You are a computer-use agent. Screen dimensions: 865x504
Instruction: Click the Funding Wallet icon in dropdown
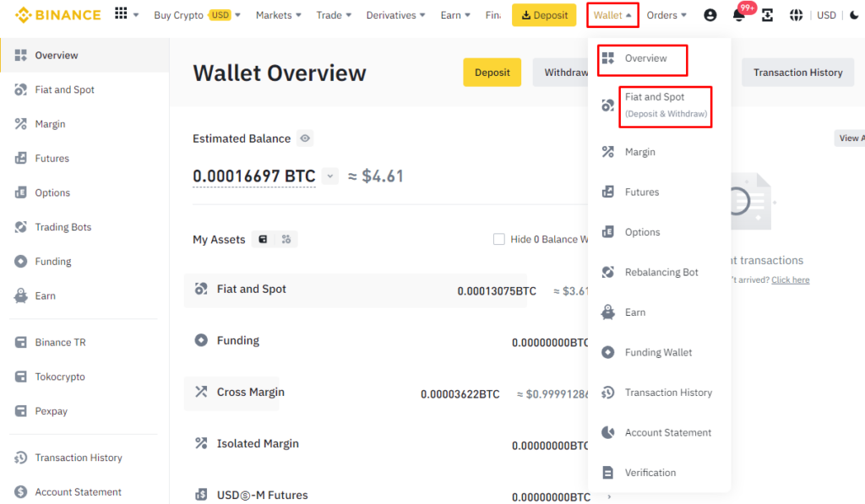tap(608, 352)
